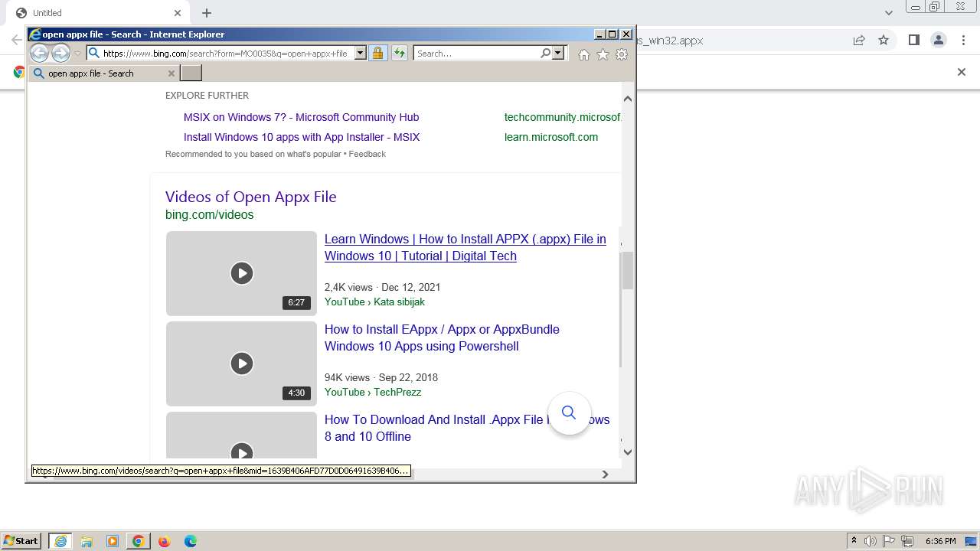Click the vertical scrollbar thumb
Image resolution: width=980 pixels, height=551 pixels.
coord(628,271)
